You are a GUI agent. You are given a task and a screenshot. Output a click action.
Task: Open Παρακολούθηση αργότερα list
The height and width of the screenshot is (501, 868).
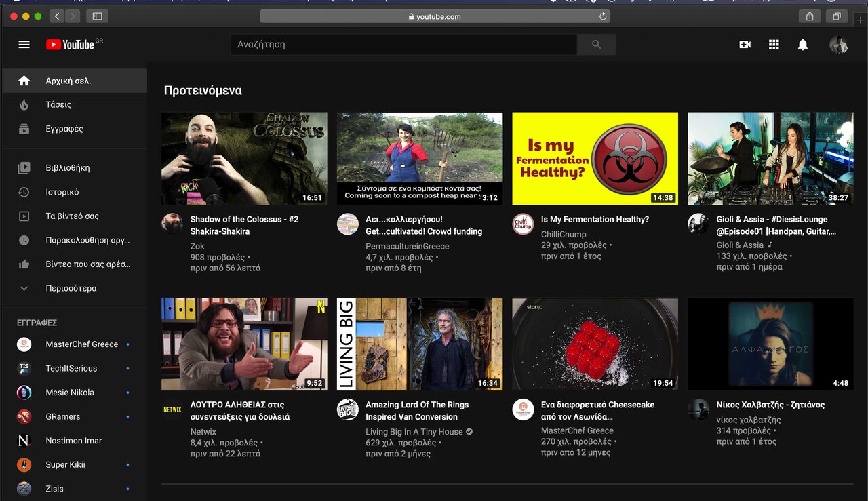click(x=75, y=240)
